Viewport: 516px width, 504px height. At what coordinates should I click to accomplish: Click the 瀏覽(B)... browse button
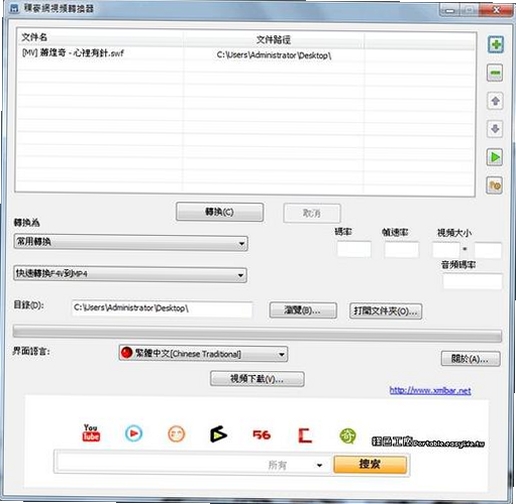[303, 310]
